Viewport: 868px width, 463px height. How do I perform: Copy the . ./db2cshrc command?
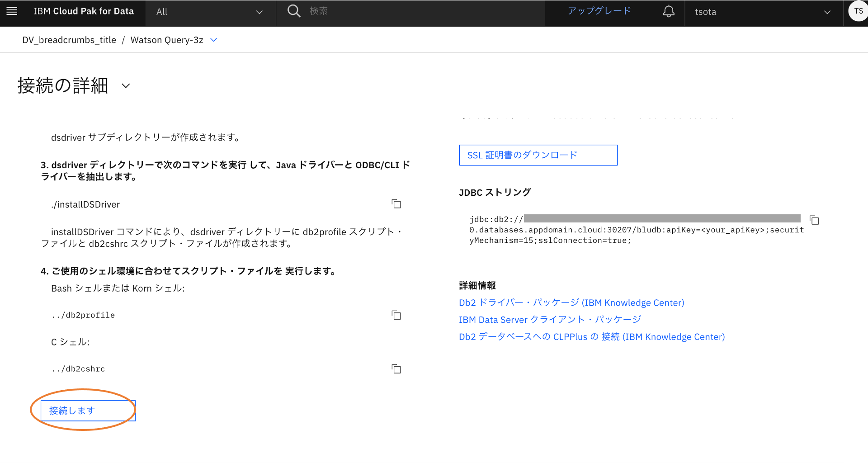396,369
